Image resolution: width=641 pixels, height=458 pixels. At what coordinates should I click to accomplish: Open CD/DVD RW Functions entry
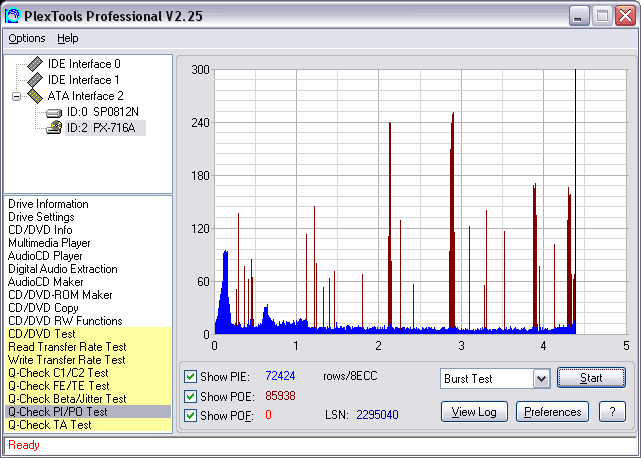click(x=65, y=321)
